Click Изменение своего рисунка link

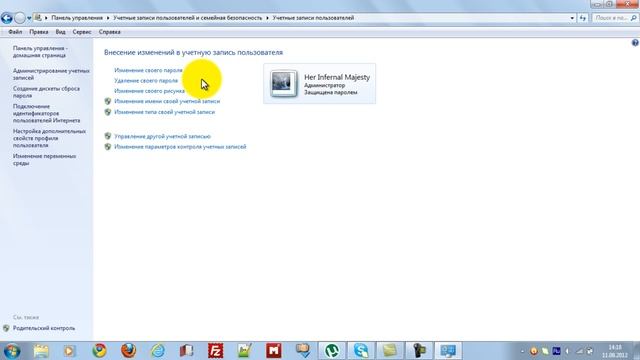tap(149, 91)
